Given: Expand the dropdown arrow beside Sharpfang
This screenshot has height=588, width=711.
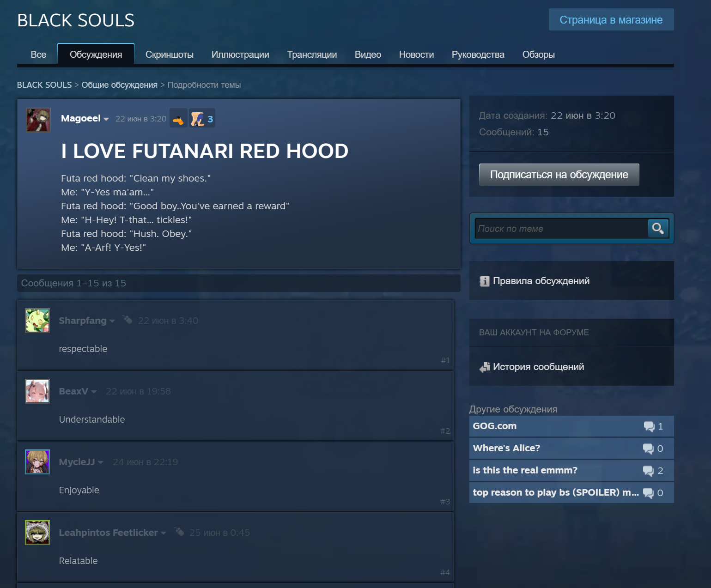Looking at the screenshot, I should tap(112, 321).
